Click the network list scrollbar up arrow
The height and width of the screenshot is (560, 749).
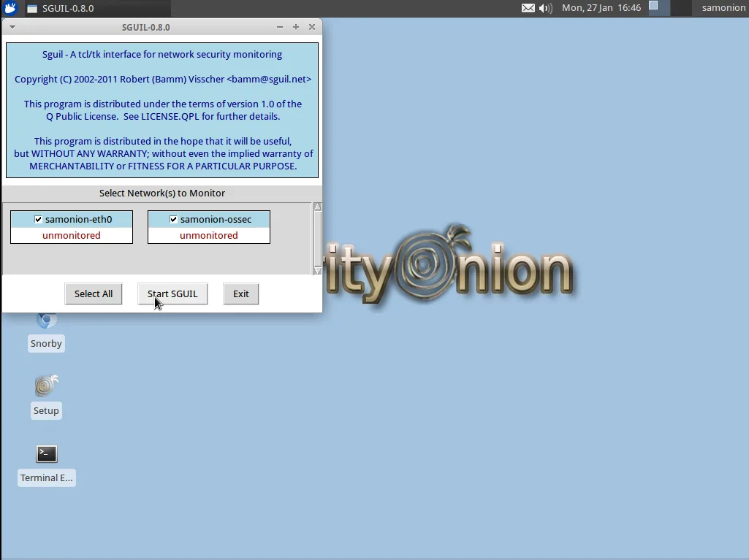point(318,207)
